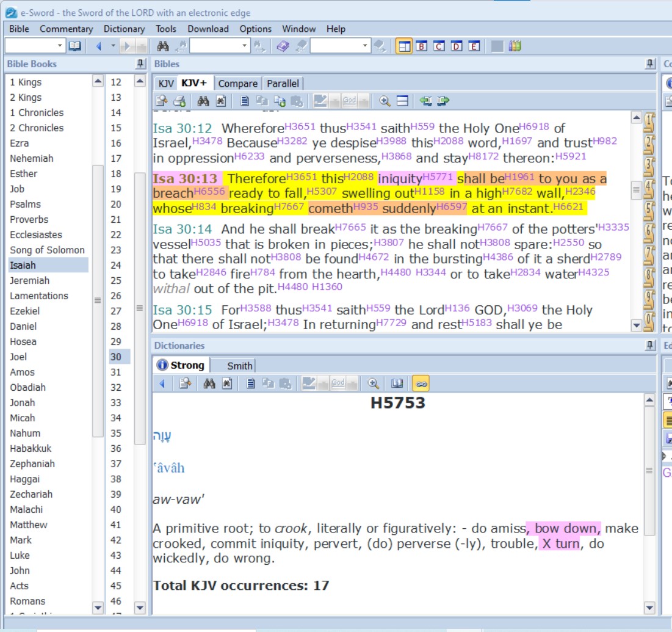Viewport: 672px width, 632px height.
Task: Select the default layout icon in main toolbar
Action: (403, 46)
